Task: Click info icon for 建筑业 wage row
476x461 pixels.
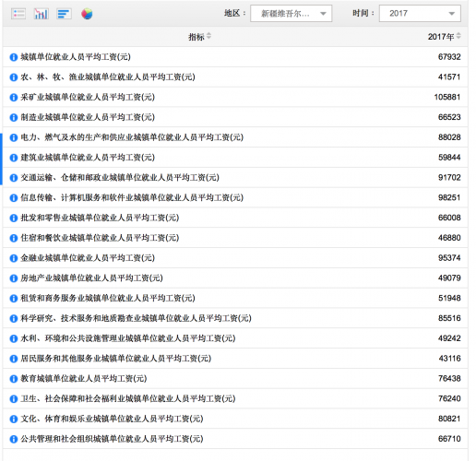Action: [x=14, y=158]
